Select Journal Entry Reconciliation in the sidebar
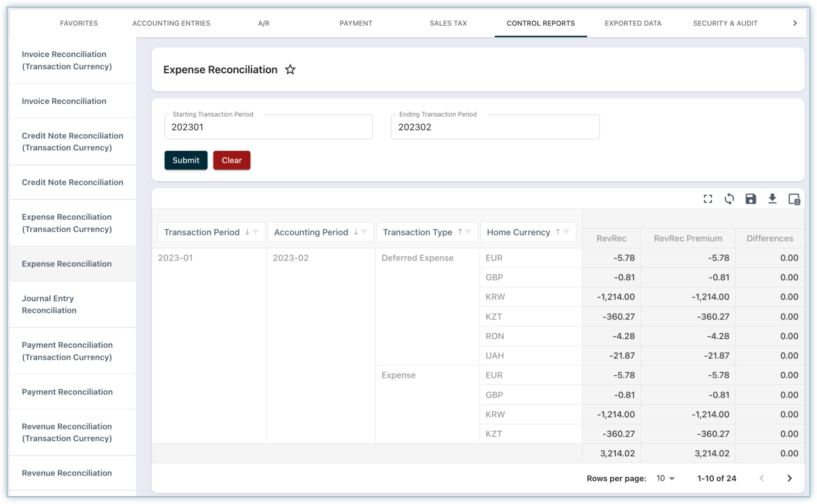This screenshot has width=817, height=504. 49,304
